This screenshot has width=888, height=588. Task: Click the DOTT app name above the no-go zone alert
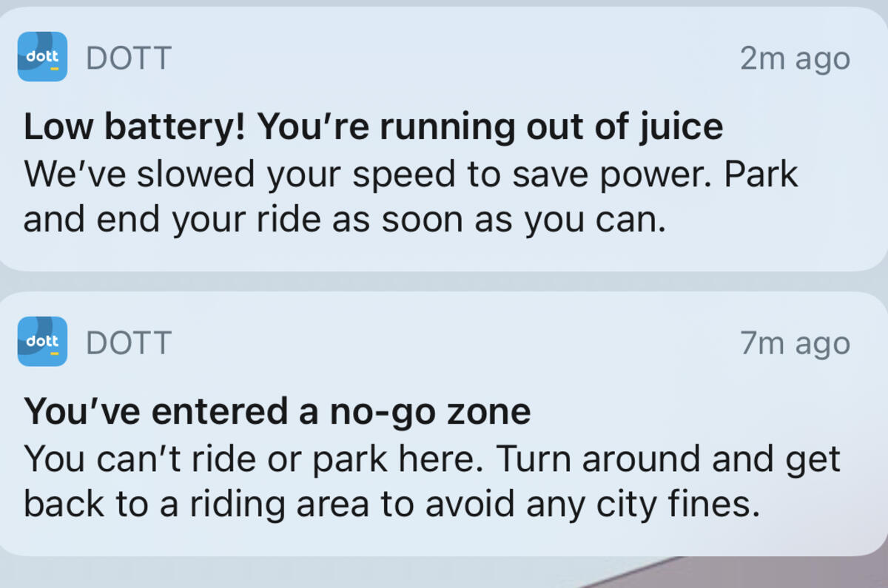(x=129, y=342)
